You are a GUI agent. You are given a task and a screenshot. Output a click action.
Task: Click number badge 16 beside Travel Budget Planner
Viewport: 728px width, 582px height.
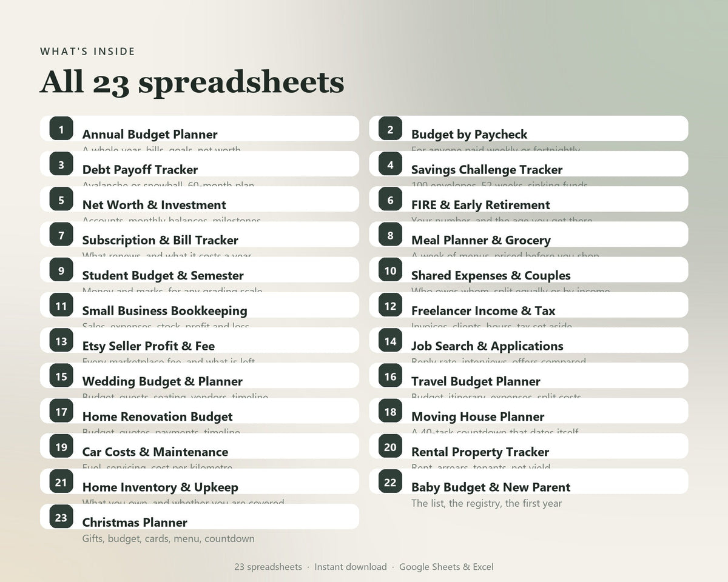point(390,376)
